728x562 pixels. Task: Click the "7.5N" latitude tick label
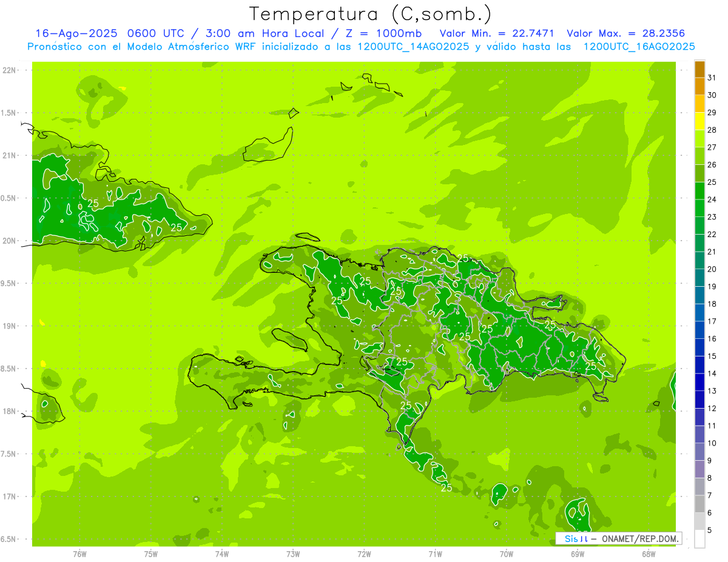[8, 454]
